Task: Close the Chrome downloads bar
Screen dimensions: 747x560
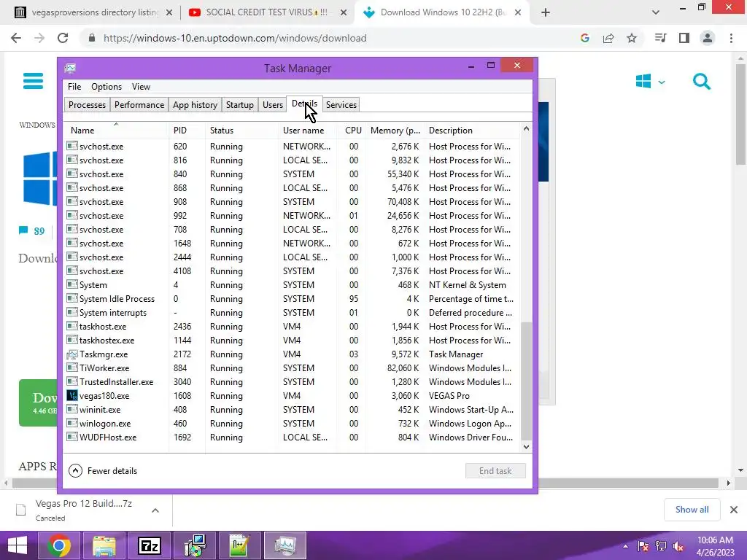Action: tap(734, 510)
